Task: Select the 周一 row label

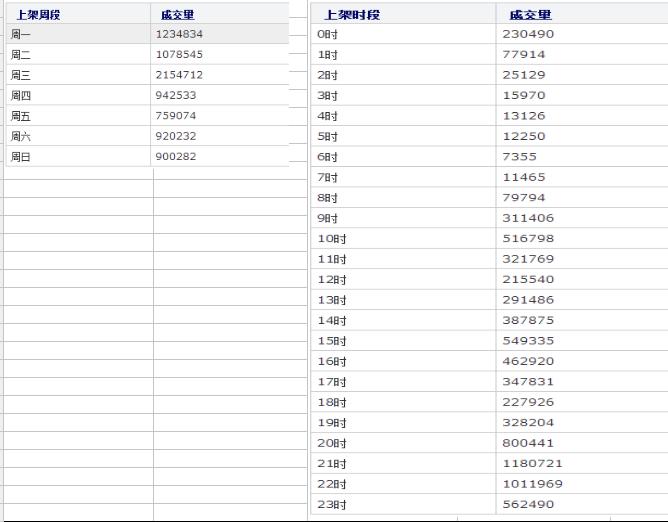Action: coord(20,34)
